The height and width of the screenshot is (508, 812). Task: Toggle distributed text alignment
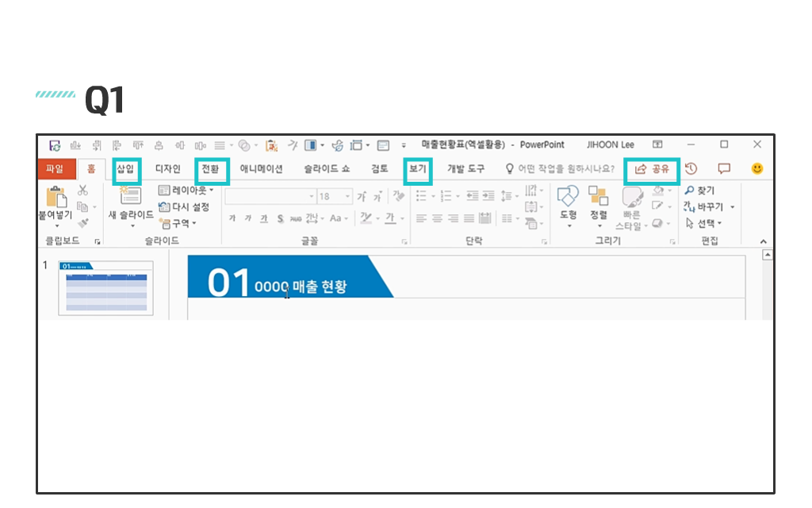pos(485,218)
